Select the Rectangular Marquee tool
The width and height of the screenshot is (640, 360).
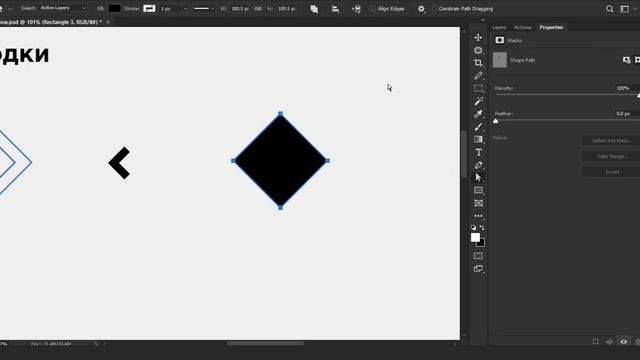point(478,88)
